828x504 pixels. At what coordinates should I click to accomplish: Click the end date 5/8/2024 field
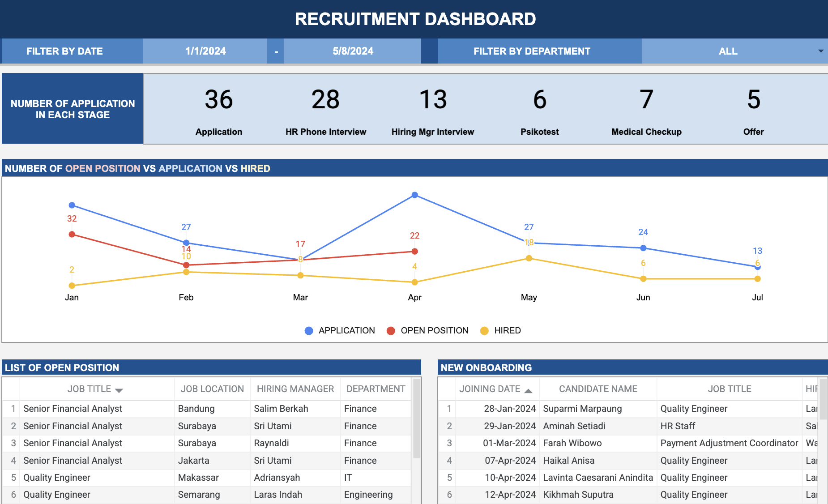tap(353, 51)
